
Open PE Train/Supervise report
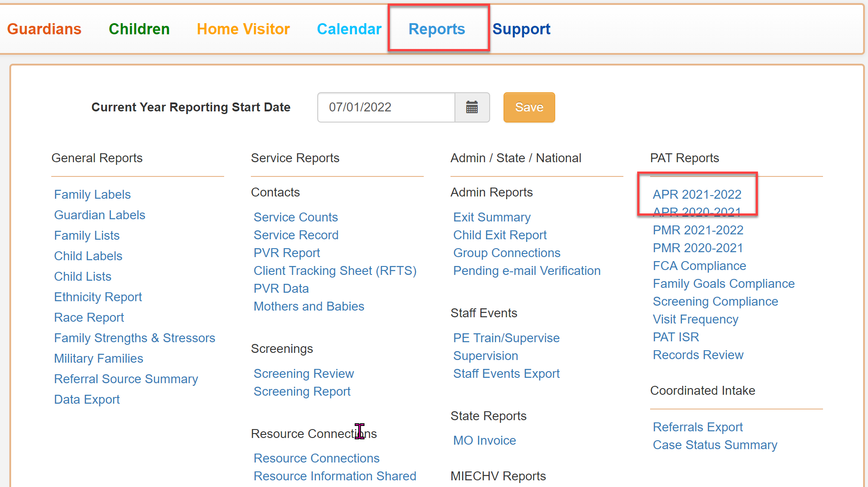click(x=507, y=338)
